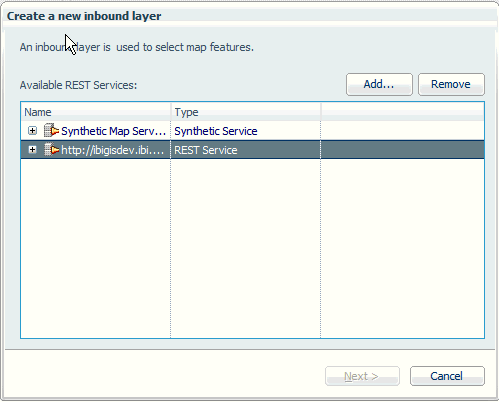Screen dimensions: 499x402
Task: Sort by the Name column header
Action: pos(96,112)
